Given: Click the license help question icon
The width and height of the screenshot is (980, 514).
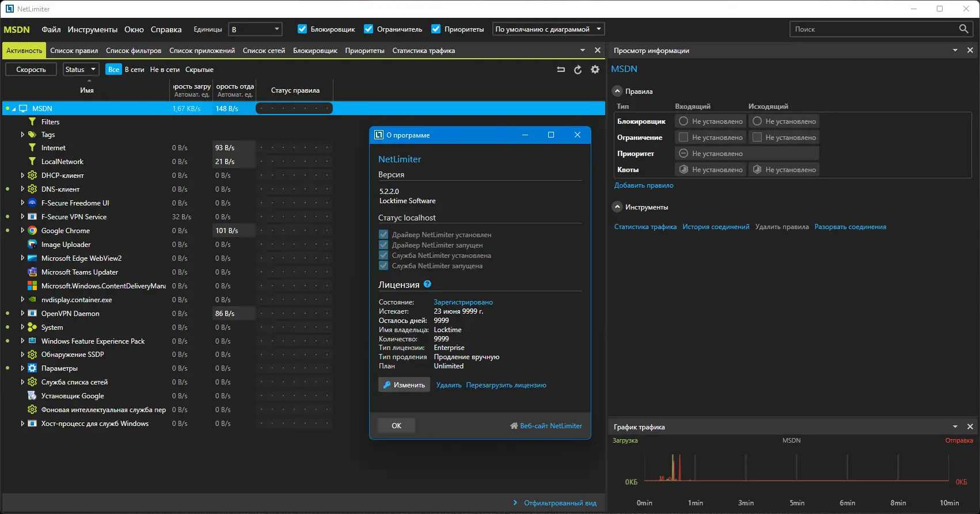Looking at the screenshot, I should point(427,284).
